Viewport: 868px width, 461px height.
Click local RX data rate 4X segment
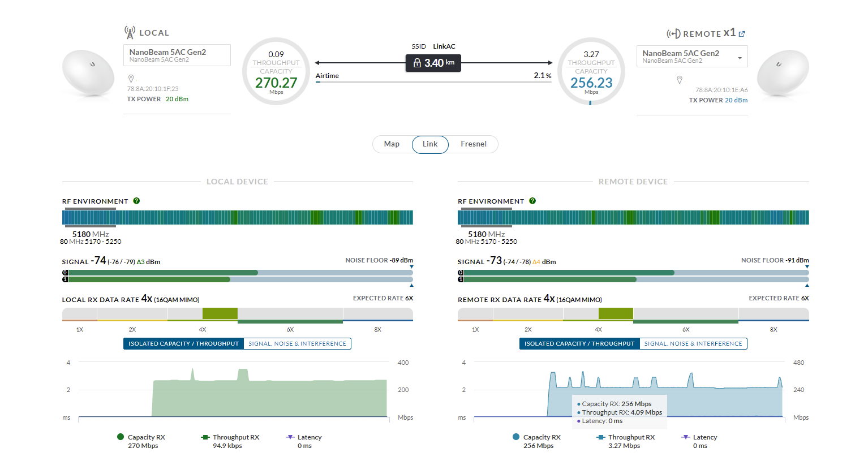pyautogui.click(x=220, y=313)
